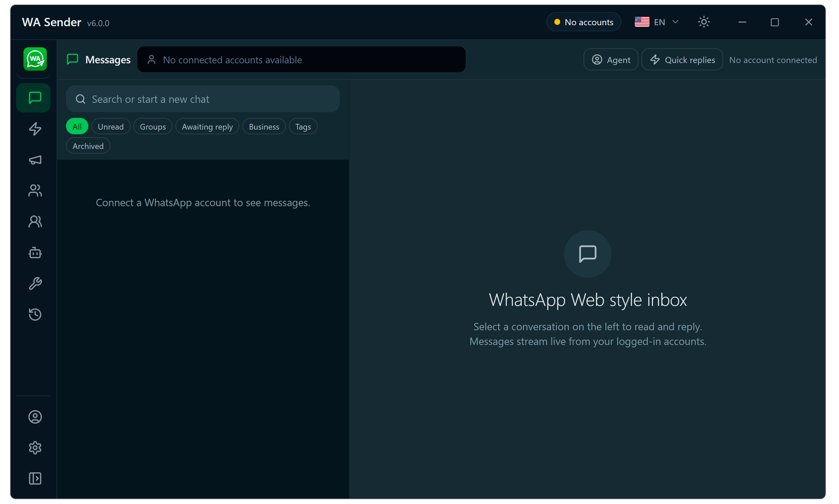
Task: Open the connected accounts selector
Action: pyautogui.click(x=302, y=60)
